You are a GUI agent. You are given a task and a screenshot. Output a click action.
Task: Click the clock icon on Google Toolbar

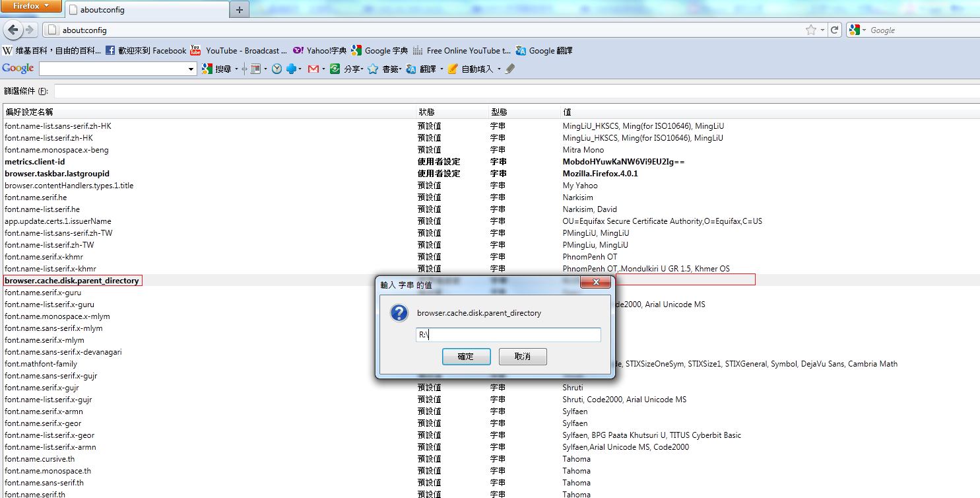coord(277,68)
